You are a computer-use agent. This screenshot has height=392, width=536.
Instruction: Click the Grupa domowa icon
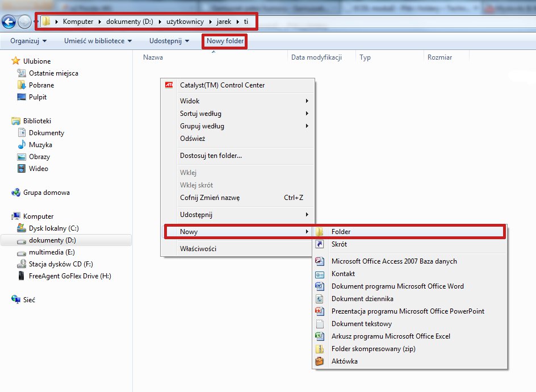coord(16,192)
